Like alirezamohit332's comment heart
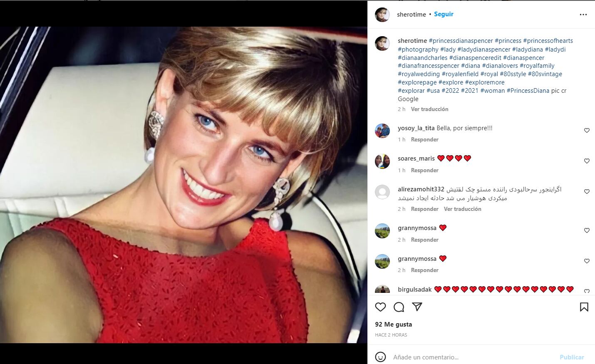The width and height of the screenshot is (595, 364). [587, 191]
